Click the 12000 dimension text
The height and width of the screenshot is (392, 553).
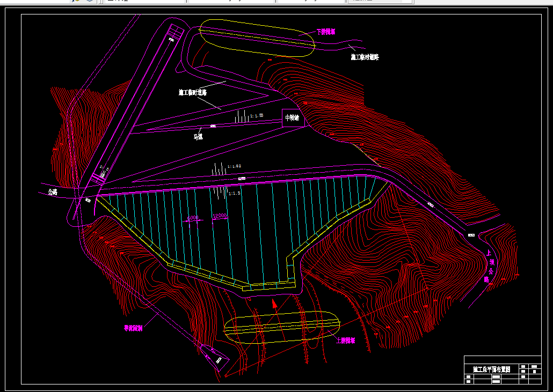tap(220, 216)
